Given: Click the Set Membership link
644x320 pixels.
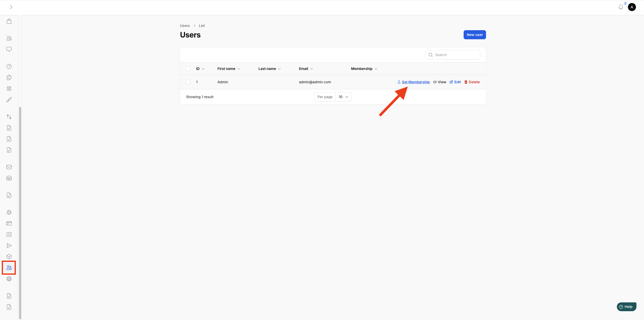Looking at the screenshot, I should point(416,82).
